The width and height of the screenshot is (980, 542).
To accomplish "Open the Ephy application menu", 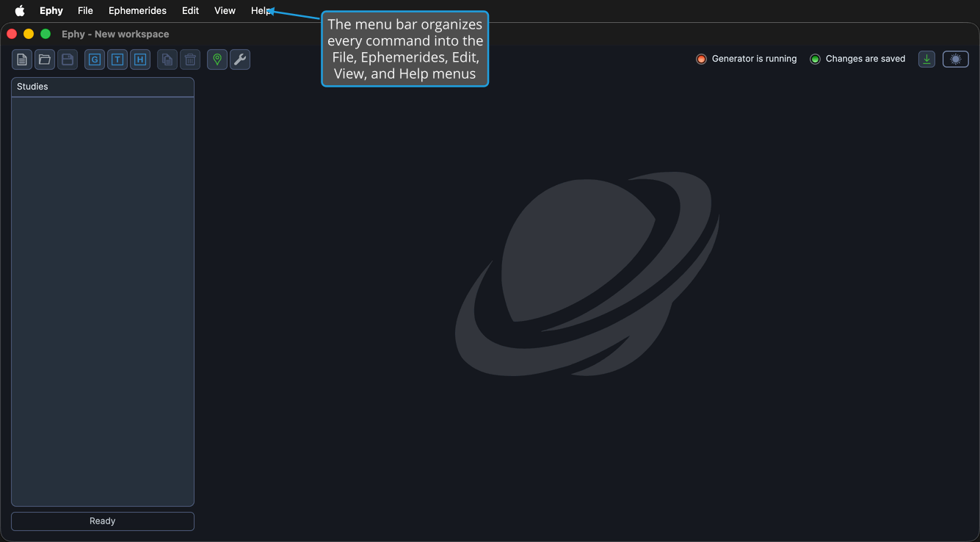I will click(x=51, y=10).
